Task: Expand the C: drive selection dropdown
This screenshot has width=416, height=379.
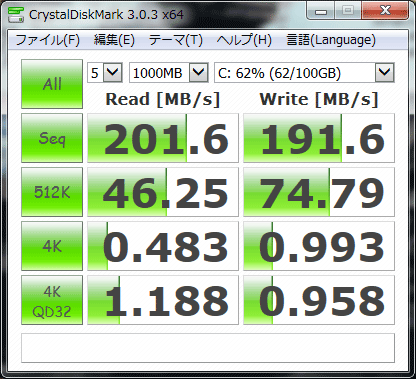Action: (x=385, y=73)
